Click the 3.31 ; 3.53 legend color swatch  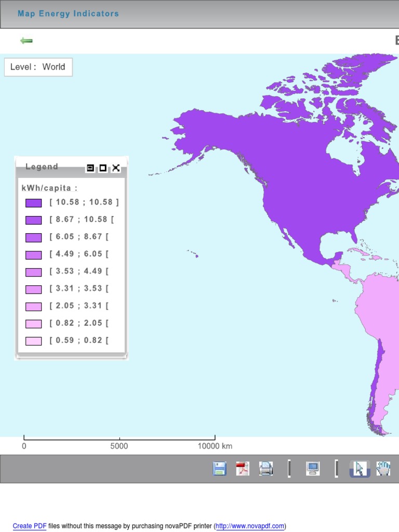(34, 289)
